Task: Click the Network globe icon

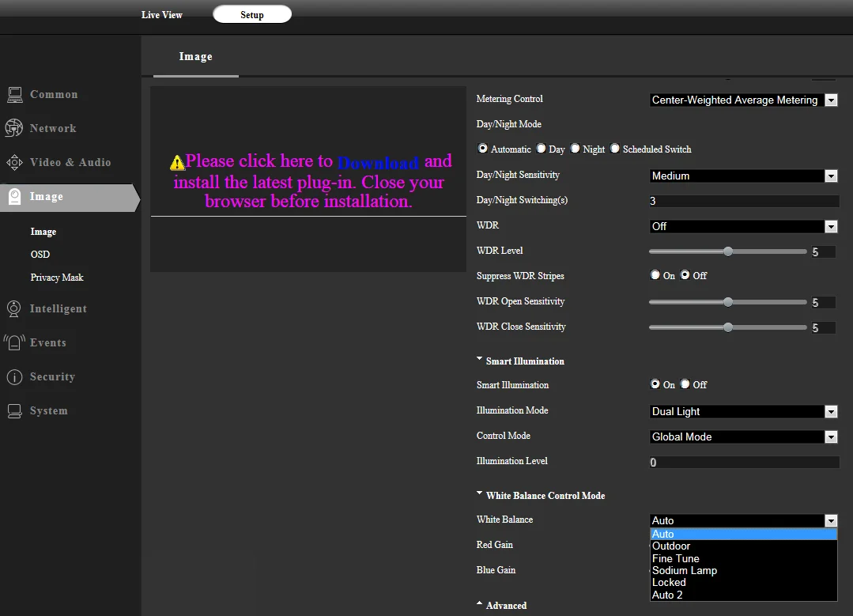Action: pos(14,128)
